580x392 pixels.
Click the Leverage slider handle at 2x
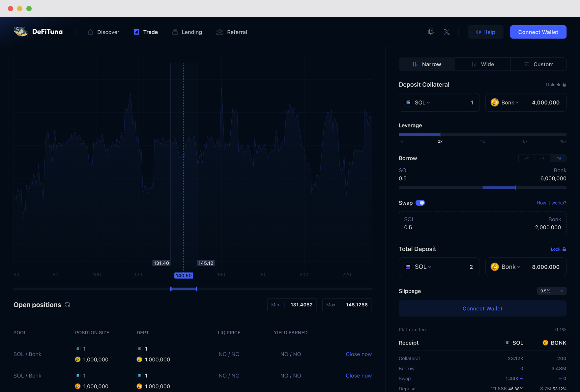[440, 134]
